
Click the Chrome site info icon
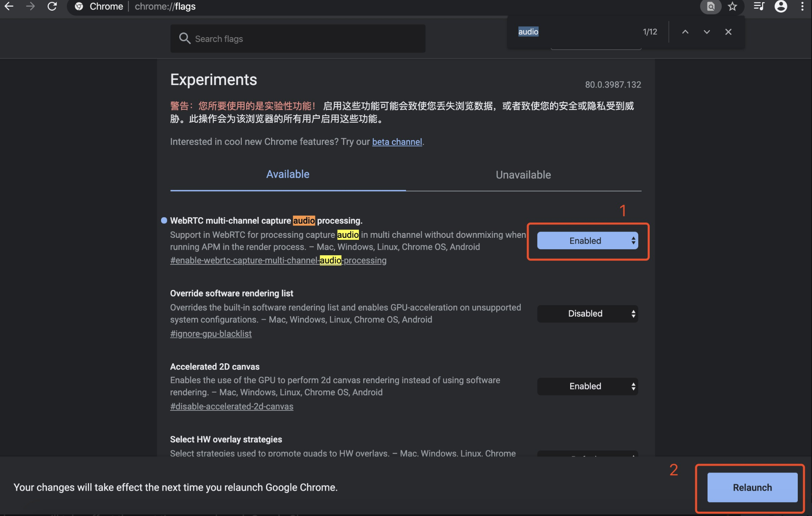click(x=79, y=6)
